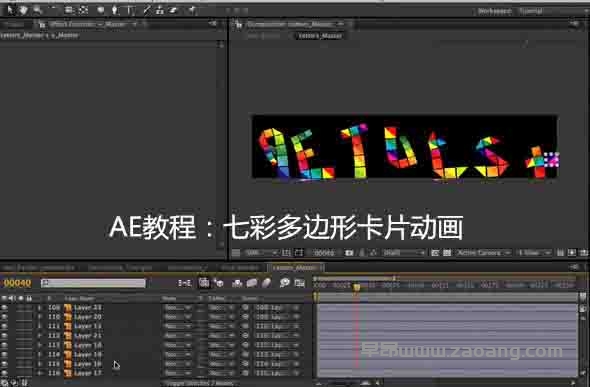
Task: Select the Pen tool
Action: [115, 10]
